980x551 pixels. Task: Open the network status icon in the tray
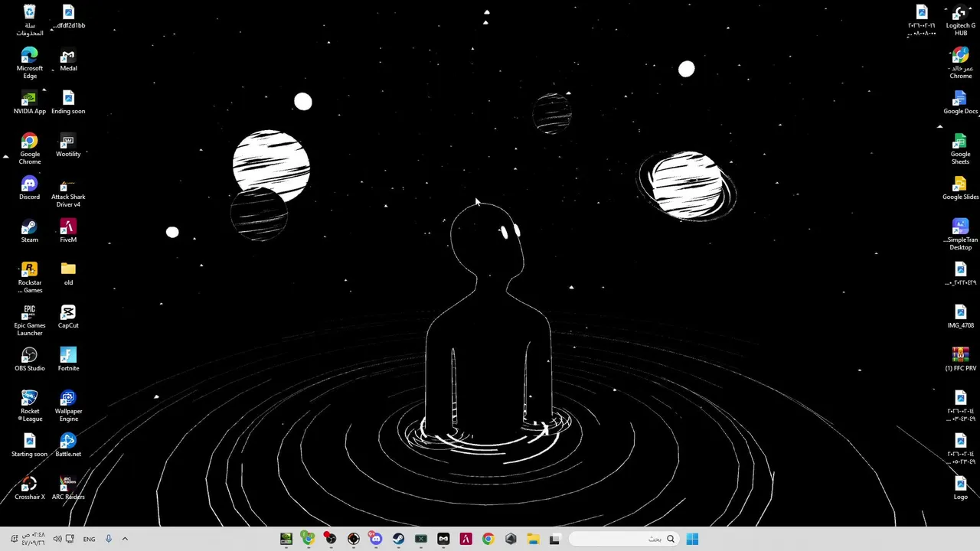point(70,539)
